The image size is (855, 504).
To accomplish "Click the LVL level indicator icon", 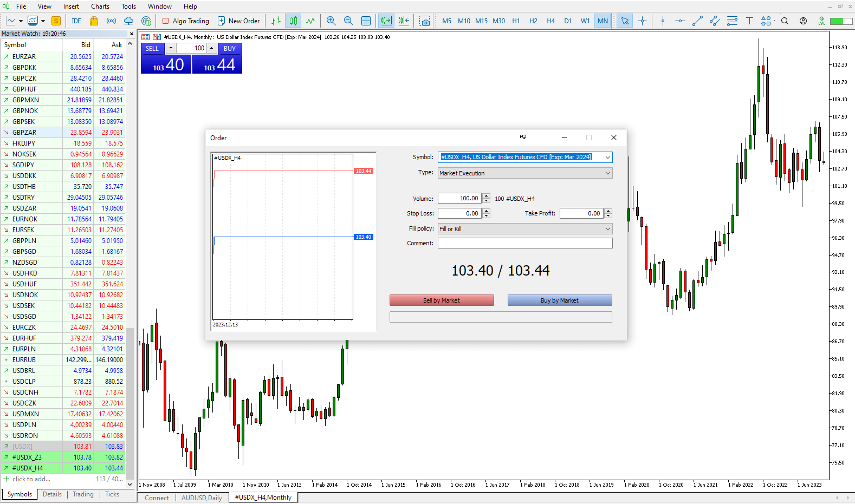I will 821,21.
